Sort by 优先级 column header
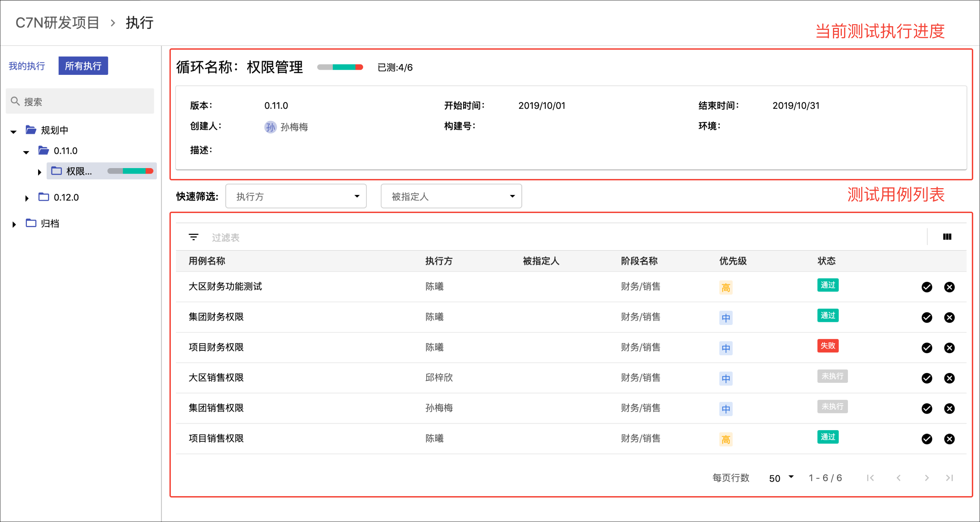The width and height of the screenshot is (980, 522). click(x=733, y=261)
